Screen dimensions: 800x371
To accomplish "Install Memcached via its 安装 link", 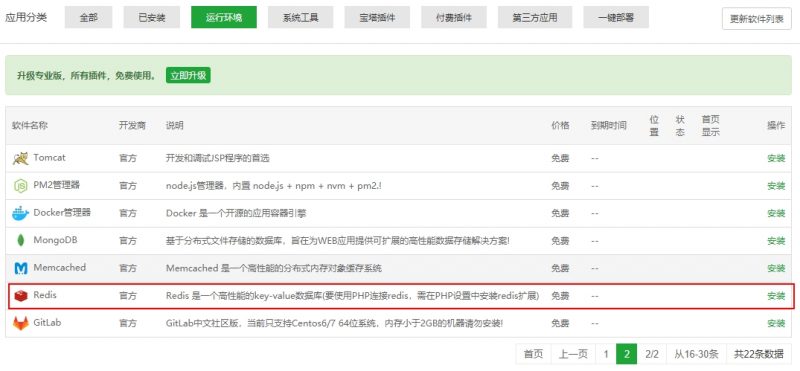I will point(776,268).
